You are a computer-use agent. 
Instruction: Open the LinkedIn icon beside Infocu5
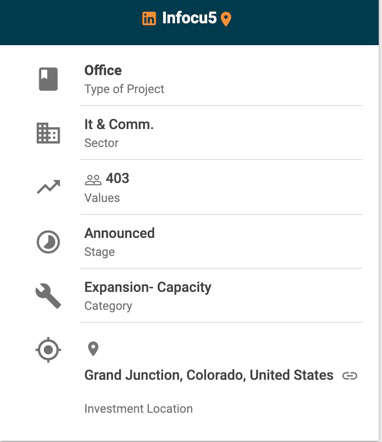pos(149,18)
